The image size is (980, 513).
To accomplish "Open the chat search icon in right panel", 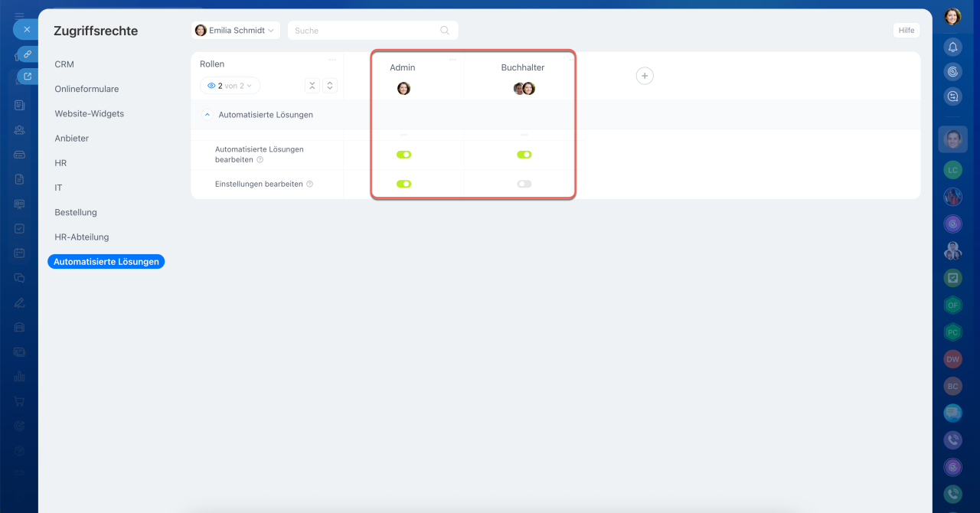I will pos(952,96).
